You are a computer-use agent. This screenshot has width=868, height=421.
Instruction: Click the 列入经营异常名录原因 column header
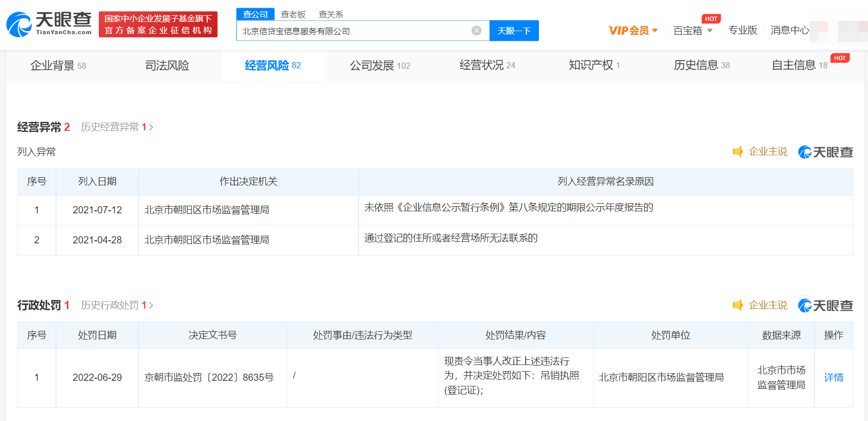(606, 181)
